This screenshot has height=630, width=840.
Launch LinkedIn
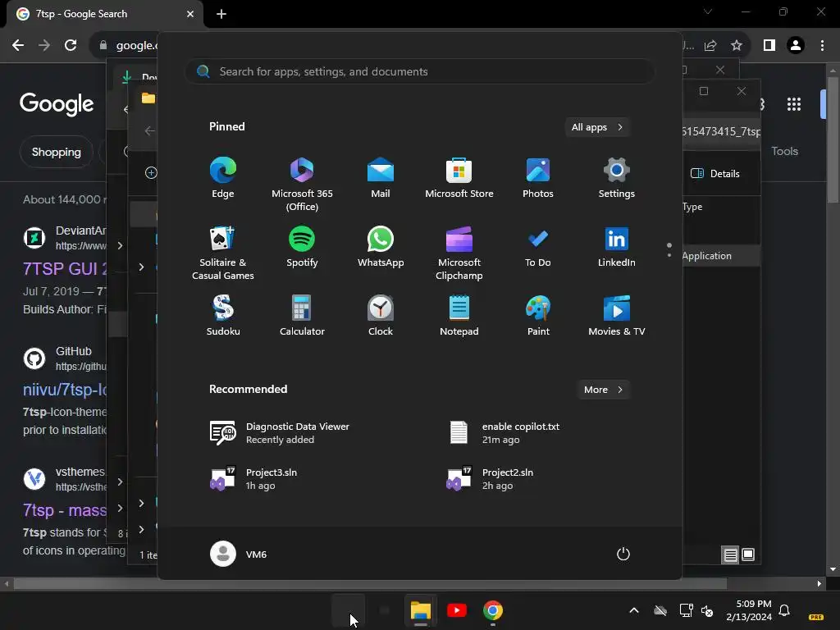tap(617, 246)
